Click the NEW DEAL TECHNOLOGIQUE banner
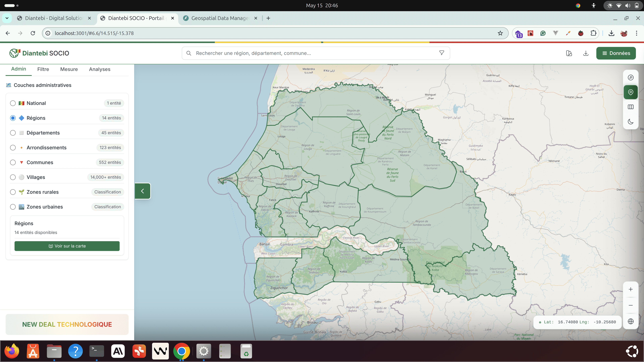Screen dimensions: 644x362 point(67,324)
